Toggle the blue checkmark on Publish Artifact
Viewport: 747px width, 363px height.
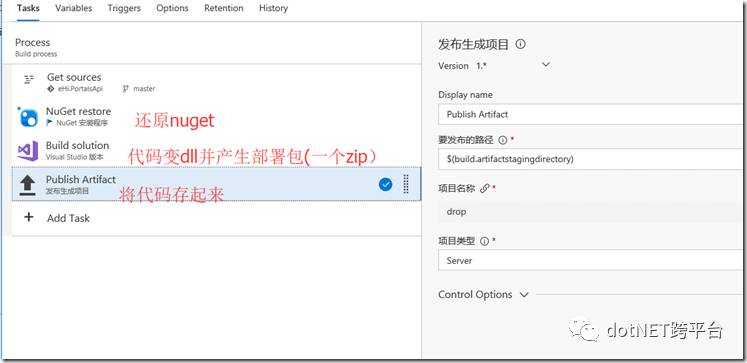point(385,184)
